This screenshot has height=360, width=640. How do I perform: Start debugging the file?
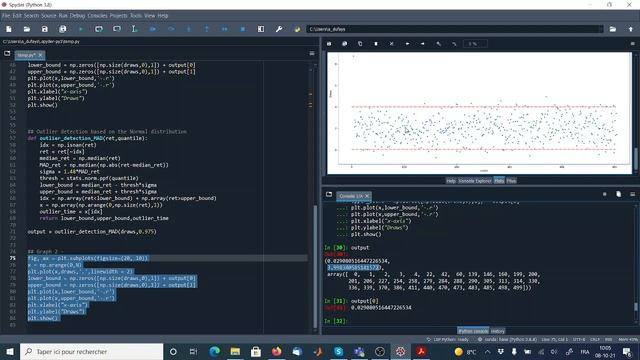153,29
